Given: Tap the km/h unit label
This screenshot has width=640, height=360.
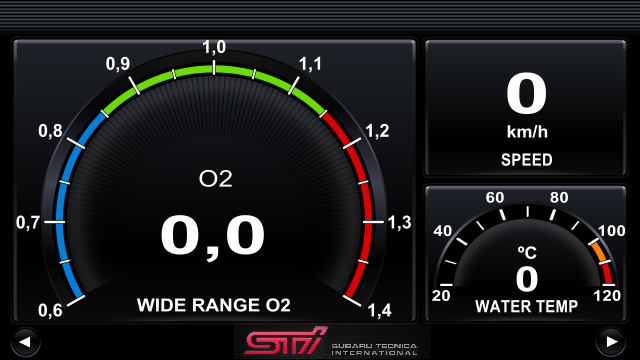Looking at the screenshot, I should (x=527, y=132).
